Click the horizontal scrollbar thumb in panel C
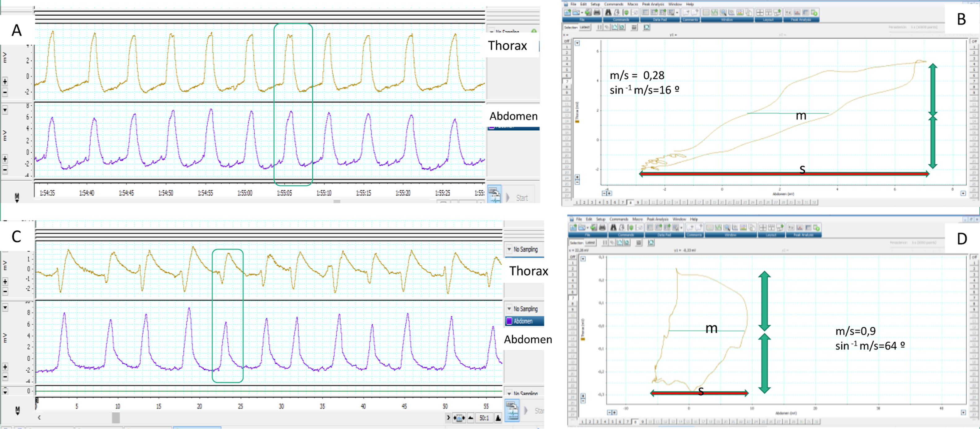This screenshot has height=429, width=980. (x=116, y=418)
